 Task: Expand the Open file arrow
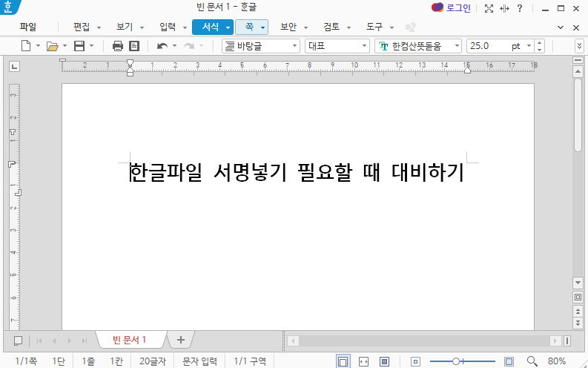point(65,46)
